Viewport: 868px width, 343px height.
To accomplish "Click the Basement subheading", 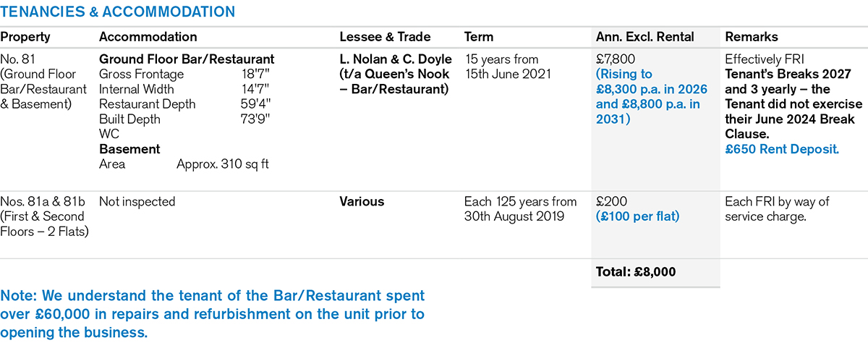I will pyautogui.click(x=129, y=149).
